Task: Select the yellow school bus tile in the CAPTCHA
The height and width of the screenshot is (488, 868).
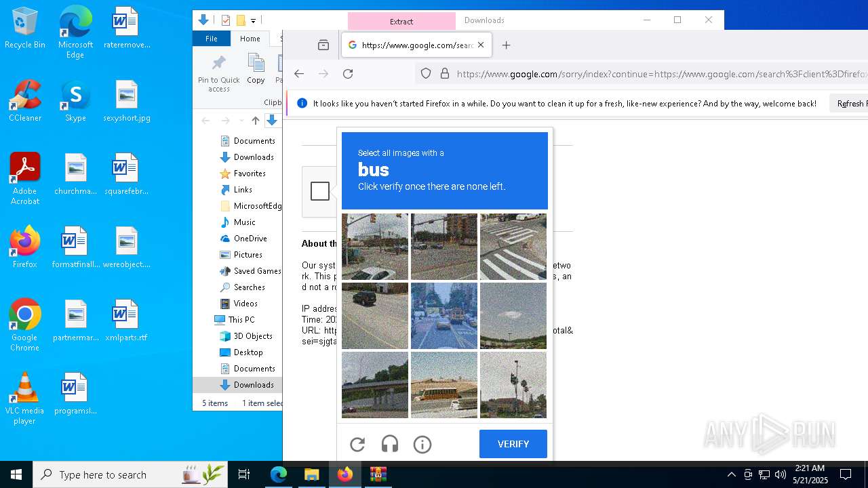Action: tap(444, 385)
